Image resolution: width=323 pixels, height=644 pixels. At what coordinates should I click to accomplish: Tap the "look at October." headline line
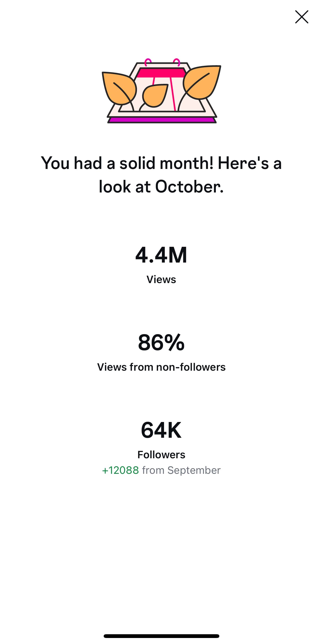pyautogui.click(x=161, y=187)
